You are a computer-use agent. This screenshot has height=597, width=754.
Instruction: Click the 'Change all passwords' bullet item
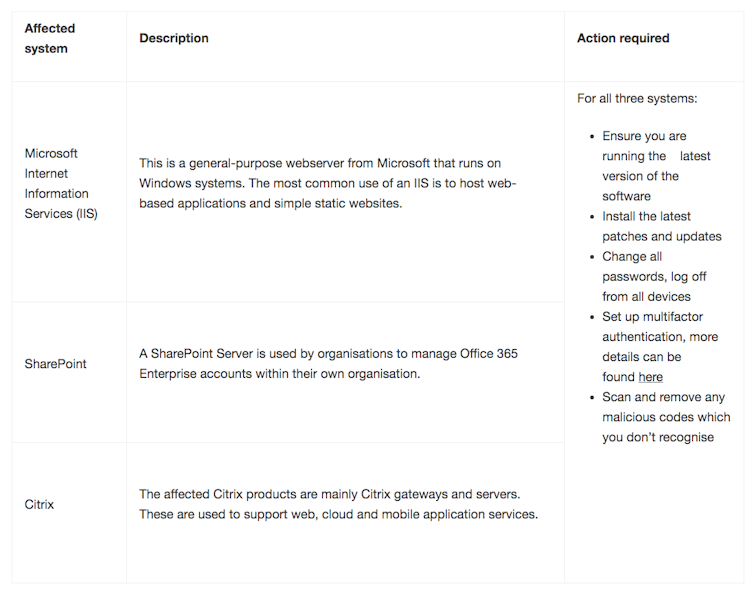click(632, 256)
